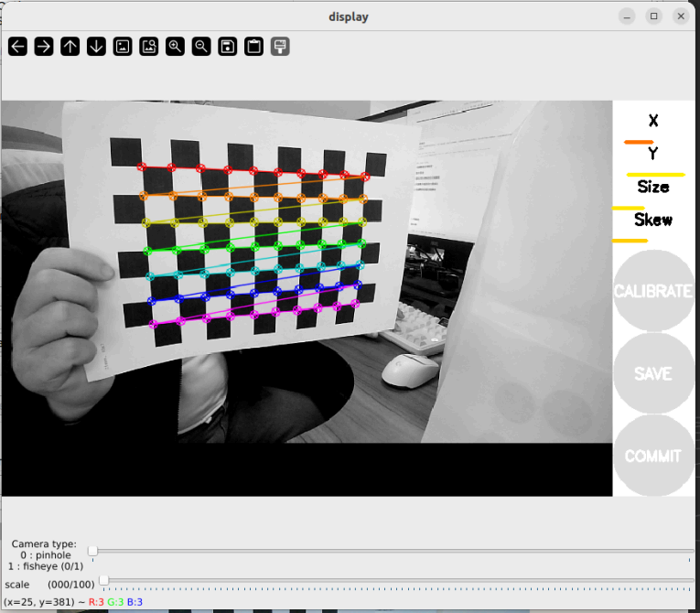Click the CALIBRATE button
The image size is (700, 613).
click(x=653, y=291)
